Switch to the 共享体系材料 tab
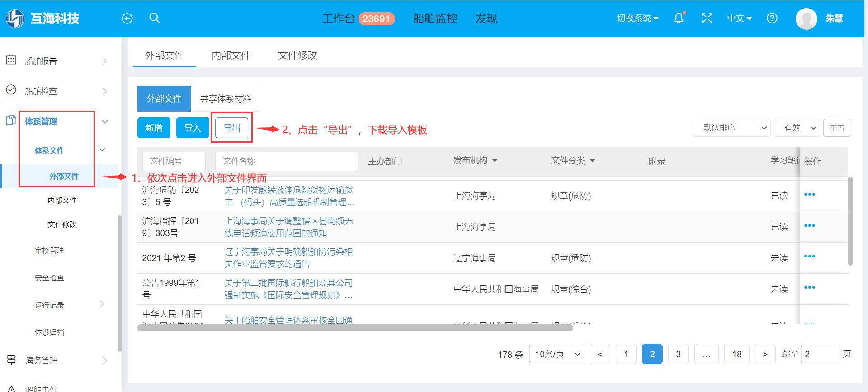Screen dimensions: 868x392 pyautogui.click(x=226, y=98)
